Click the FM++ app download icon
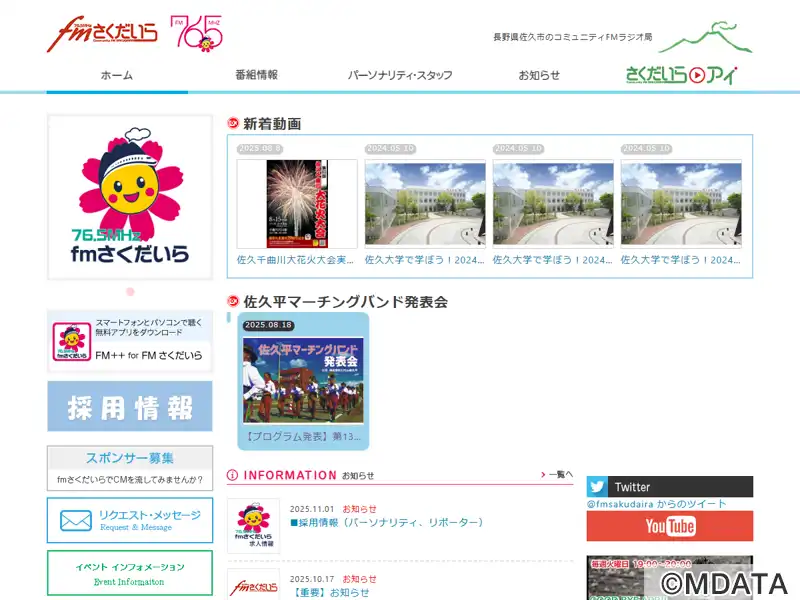This screenshot has width=800, height=600. pos(70,341)
